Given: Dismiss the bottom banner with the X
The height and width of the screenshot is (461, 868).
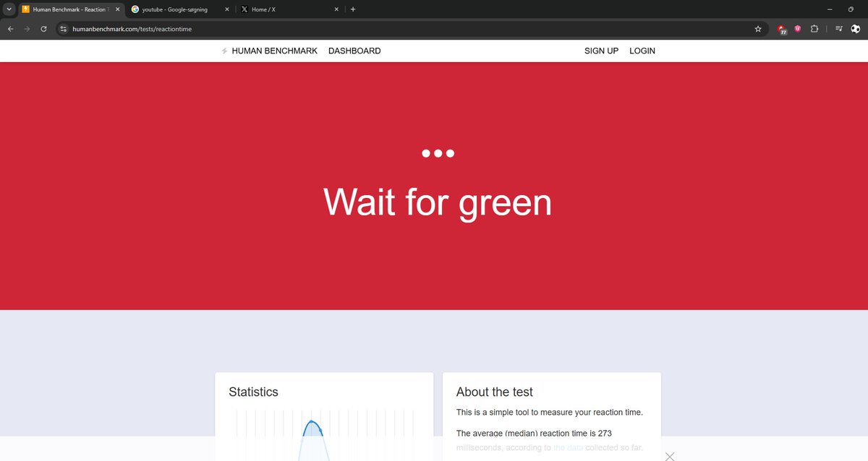Looking at the screenshot, I should (x=670, y=456).
